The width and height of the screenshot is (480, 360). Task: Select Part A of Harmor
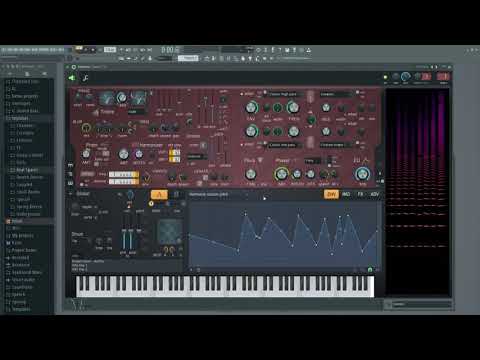(159, 195)
